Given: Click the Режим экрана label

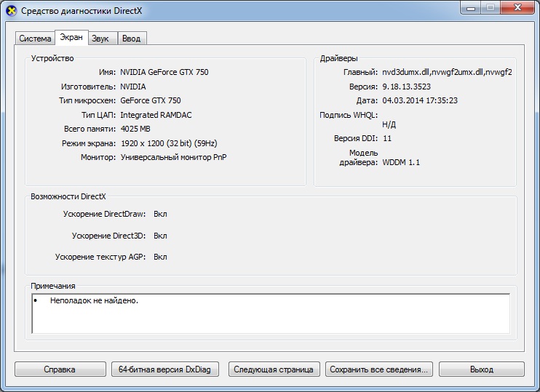Looking at the screenshot, I should click(89, 143).
